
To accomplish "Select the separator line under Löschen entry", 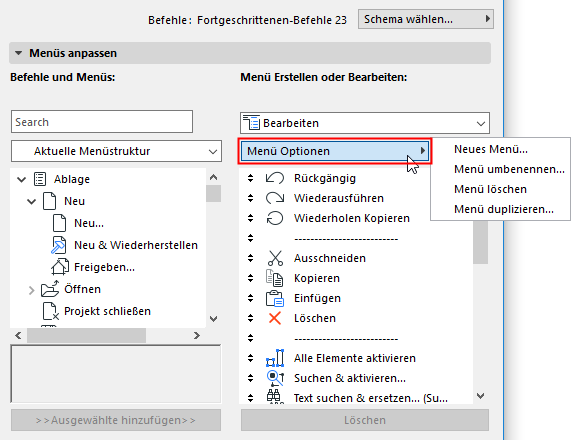I will 346,339.
